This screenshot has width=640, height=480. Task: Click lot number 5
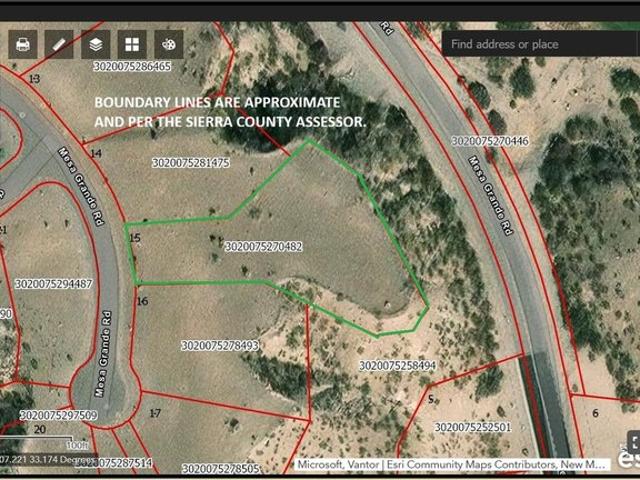click(x=431, y=399)
